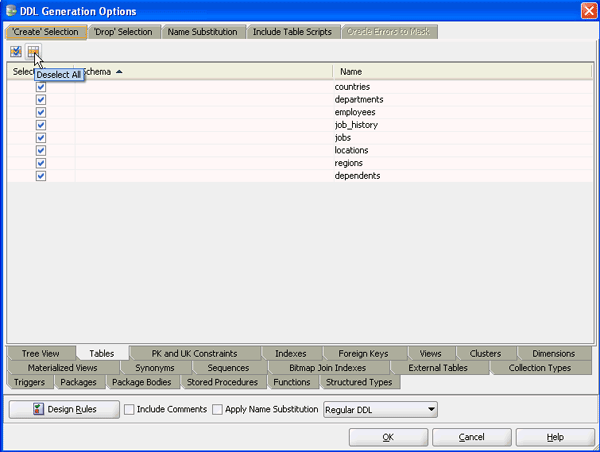The height and width of the screenshot is (452, 600).
Task: Select the employees table name
Action: pos(355,112)
